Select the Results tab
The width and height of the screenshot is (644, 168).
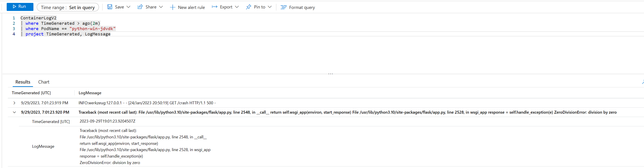click(23, 82)
